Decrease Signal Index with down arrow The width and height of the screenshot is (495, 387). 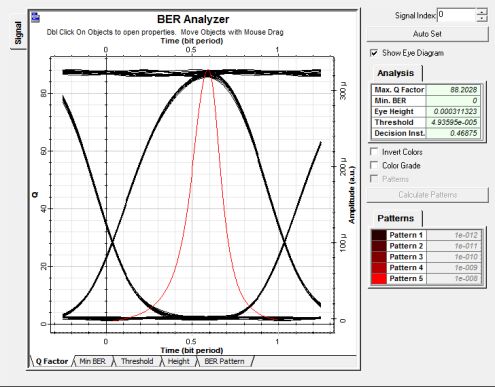pyautogui.click(x=482, y=18)
